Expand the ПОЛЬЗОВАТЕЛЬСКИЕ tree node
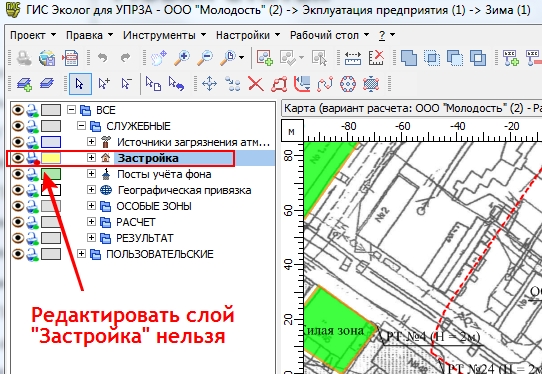Viewport: 542px width, 374px height. [81, 254]
